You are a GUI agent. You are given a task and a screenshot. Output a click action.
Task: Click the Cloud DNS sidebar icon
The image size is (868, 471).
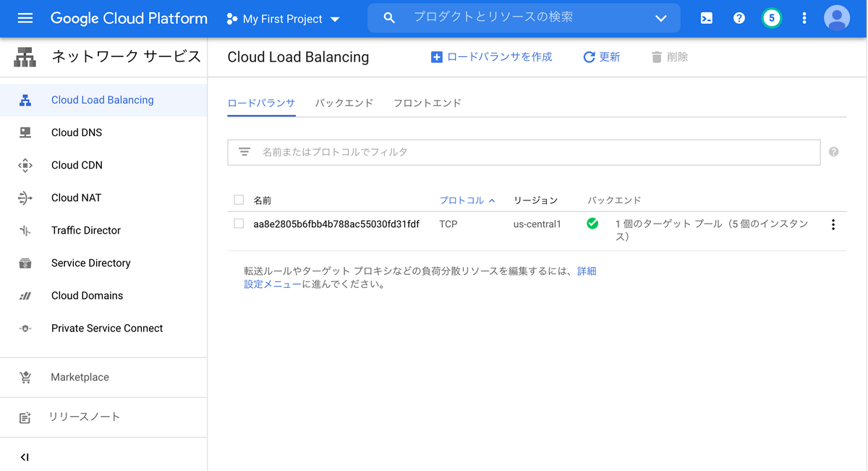tap(25, 133)
